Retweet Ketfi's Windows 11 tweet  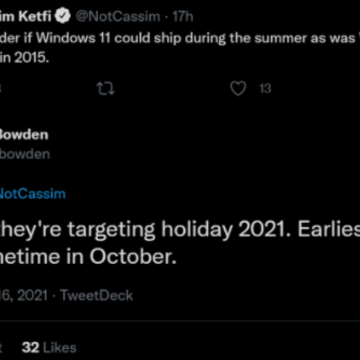pyautogui.click(x=105, y=89)
